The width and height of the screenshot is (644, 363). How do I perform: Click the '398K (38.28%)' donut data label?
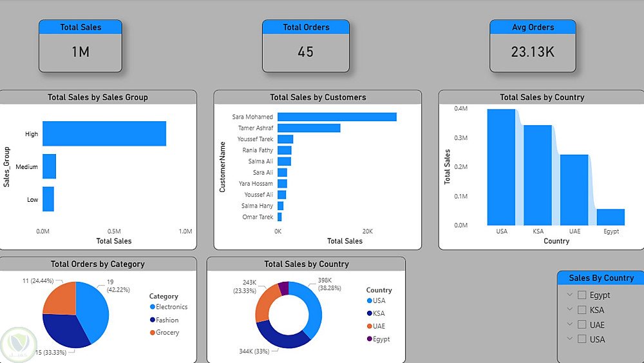[x=329, y=284]
